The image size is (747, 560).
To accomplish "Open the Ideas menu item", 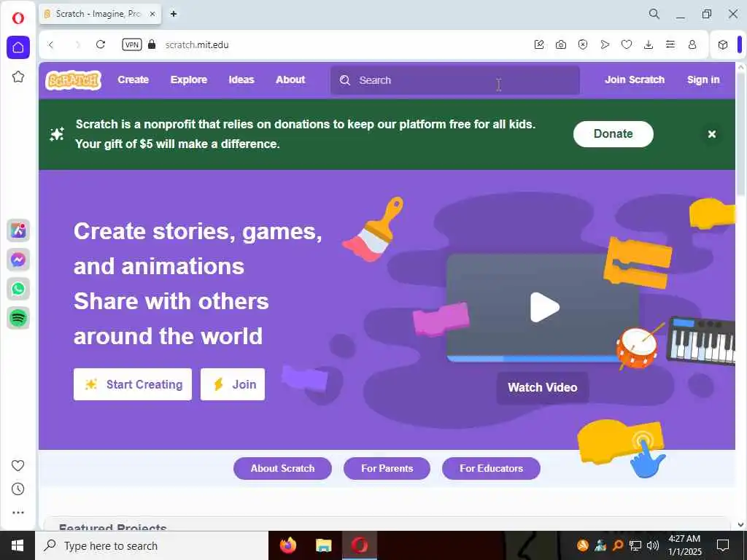I will click(241, 80).
